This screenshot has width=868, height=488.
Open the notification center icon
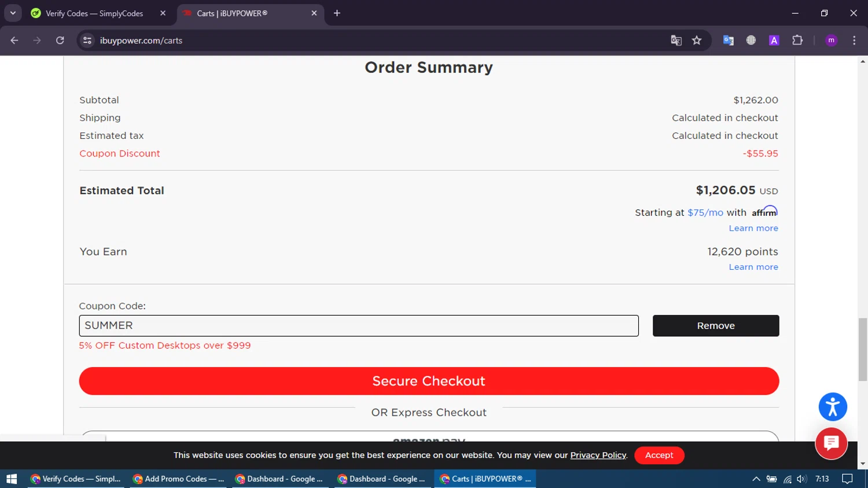click(847, 479)
